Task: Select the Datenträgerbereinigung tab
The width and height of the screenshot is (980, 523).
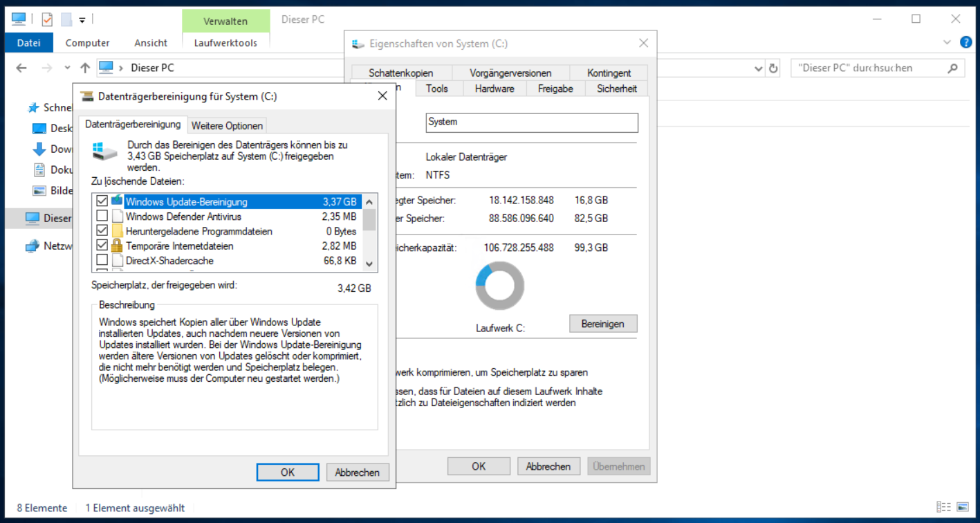Action: [132, 125]
